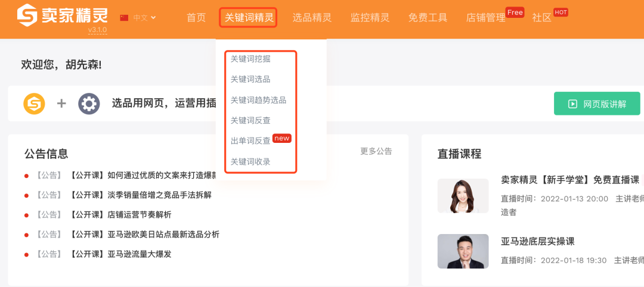This screenshot has width=644, height=287.
Task: Go to the 首页 menu
Action: [x=196, y=18]
